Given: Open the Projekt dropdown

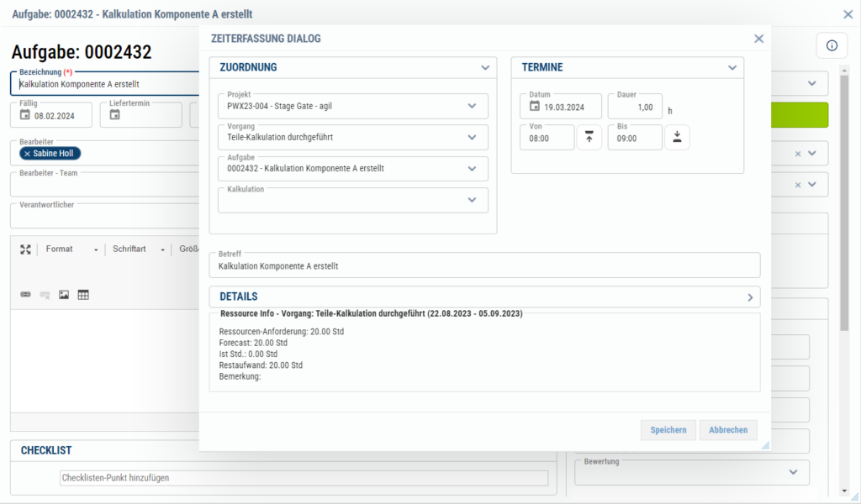Looking at the screenshot, I should click(472, 106).
